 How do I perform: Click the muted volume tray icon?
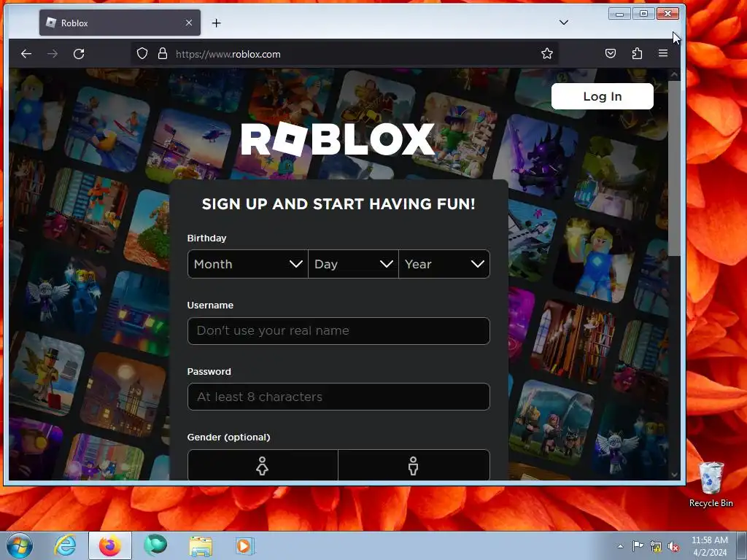(x=673, y=546)
